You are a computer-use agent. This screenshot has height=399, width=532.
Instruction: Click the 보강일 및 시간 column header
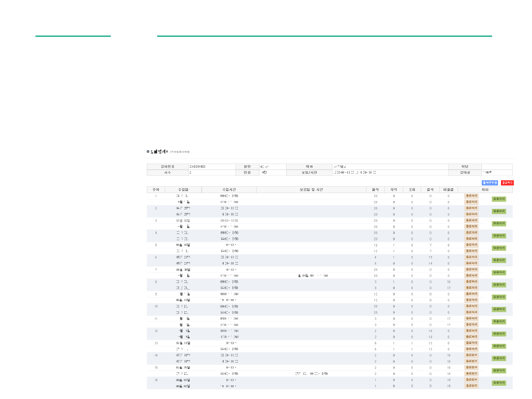point(311,190)
